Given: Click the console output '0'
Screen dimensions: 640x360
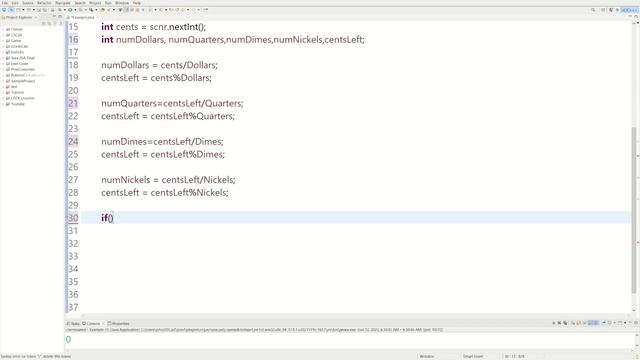Looking at the screenshot, I should [68, 339].
